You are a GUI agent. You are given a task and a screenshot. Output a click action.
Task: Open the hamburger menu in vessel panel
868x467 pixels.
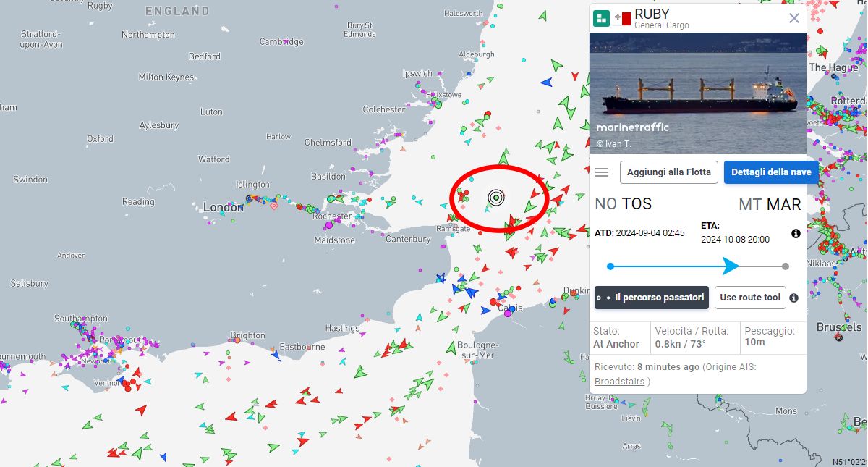click(x=602, y=172)
